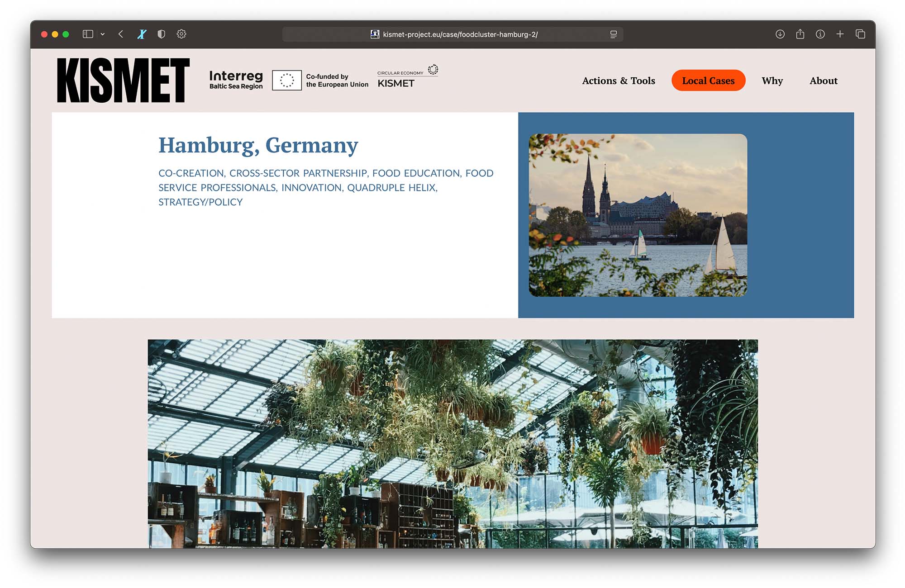Maximize the window with green button
This screenshot has width=905, height=588.
[x=66, y=34]
